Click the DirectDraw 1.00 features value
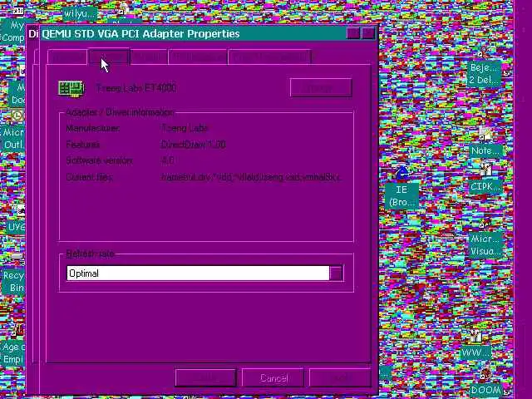Image resolution: width=532 pixels, height=399 pixels. 194,145
